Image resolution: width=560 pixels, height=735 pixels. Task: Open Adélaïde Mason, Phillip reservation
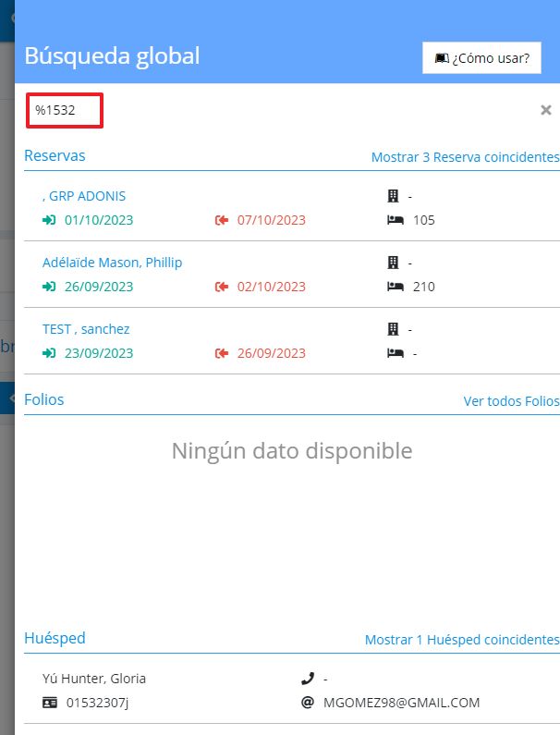[x=112, y=263]
